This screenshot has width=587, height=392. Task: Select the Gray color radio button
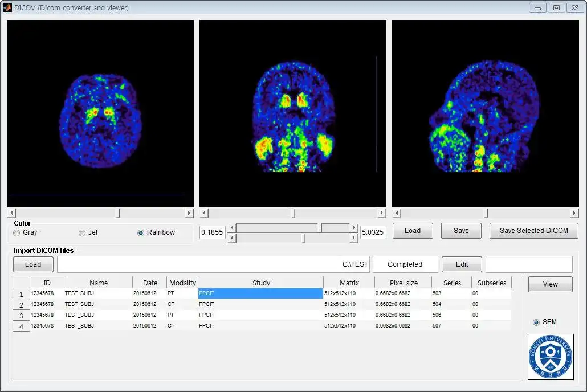point(17,233)
